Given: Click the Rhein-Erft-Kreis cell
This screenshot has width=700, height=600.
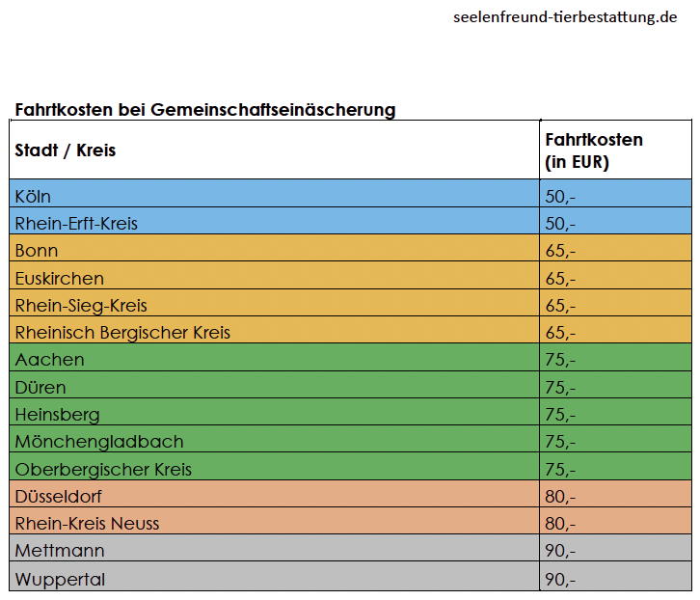Looking at the screenshot, I should tap(76, 223).
